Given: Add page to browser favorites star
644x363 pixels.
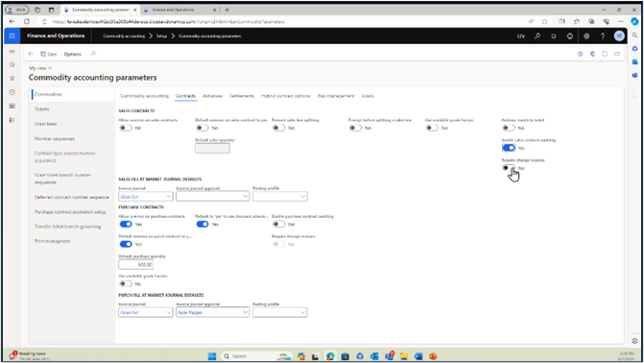Looking at the screenshot, I should [544, 21].
